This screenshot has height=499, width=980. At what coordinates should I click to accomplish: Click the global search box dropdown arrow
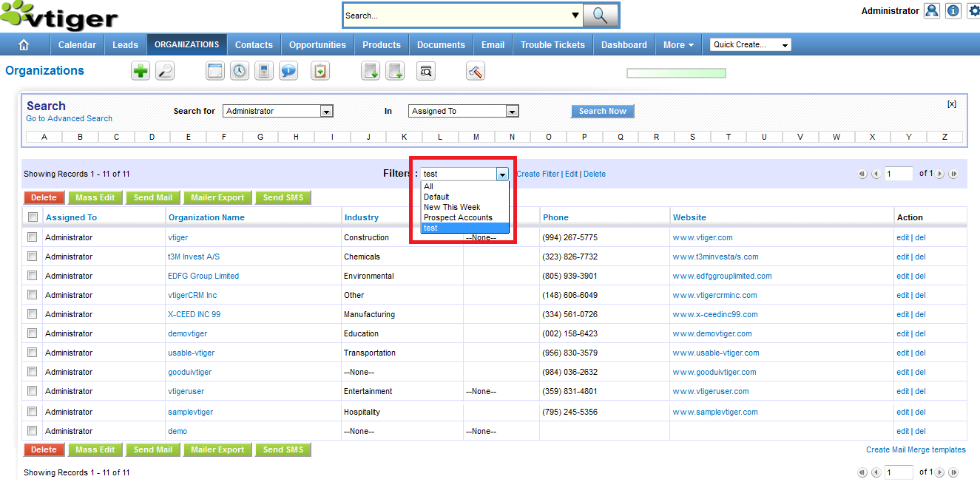tap(575, 16)
